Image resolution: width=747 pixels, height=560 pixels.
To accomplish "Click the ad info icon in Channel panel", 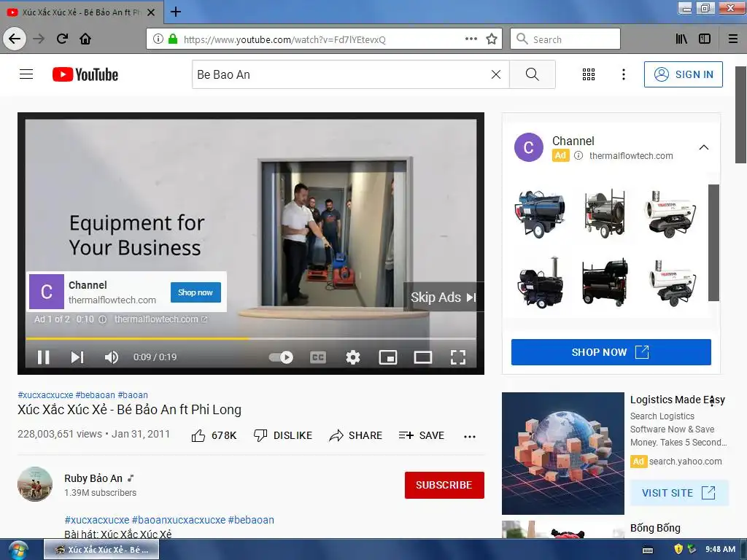I will pos(578,156).
